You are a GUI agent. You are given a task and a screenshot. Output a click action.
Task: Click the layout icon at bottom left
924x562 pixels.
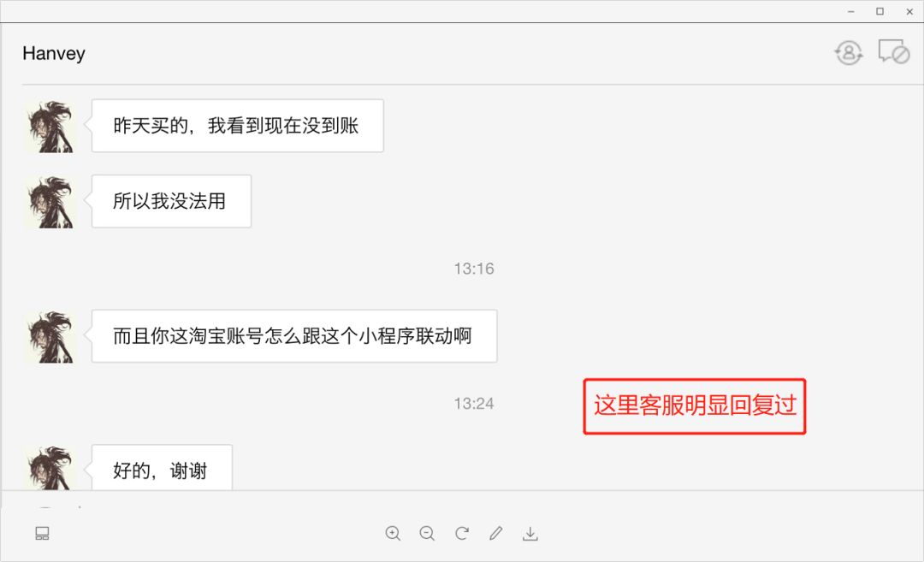pyautogui.click(x=43, y=533)
